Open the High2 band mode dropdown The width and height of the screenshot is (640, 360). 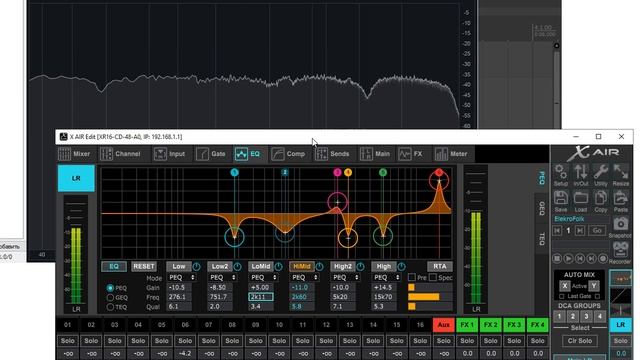coord(345,278)
